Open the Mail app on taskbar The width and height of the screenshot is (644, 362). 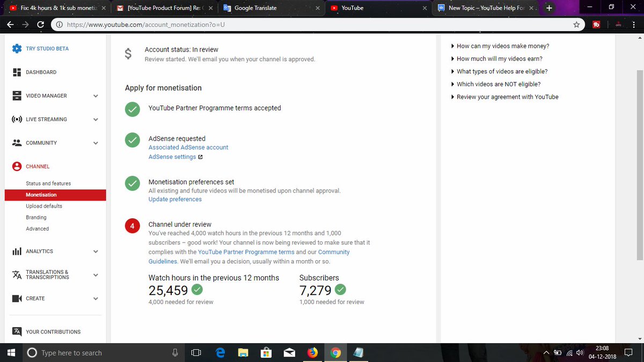coord(289,352)
